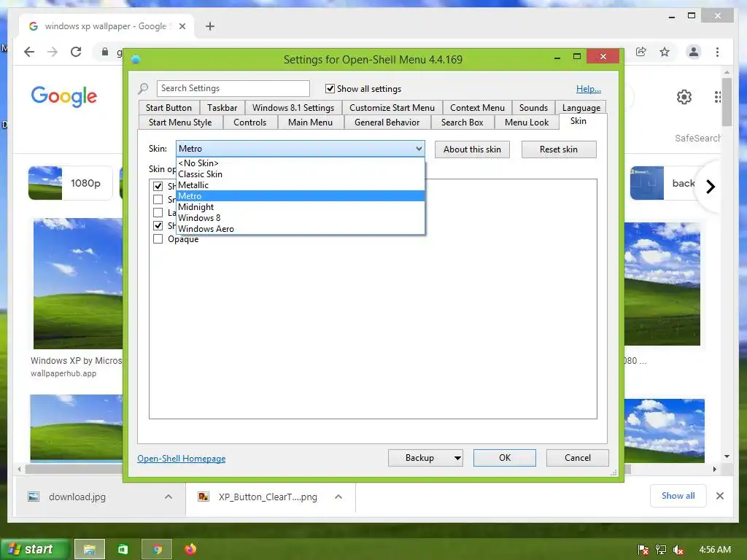Choose Midnight skin from the list

[x=300, y=206]
